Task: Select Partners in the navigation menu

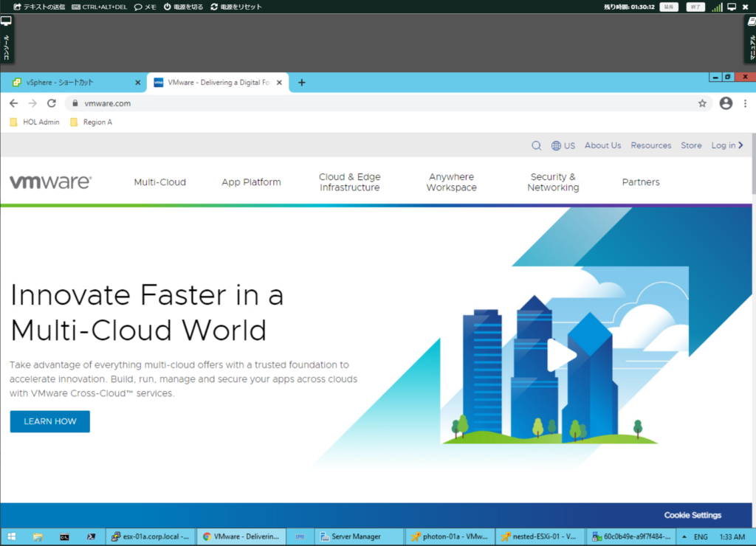Action: [x=640, y=182]
